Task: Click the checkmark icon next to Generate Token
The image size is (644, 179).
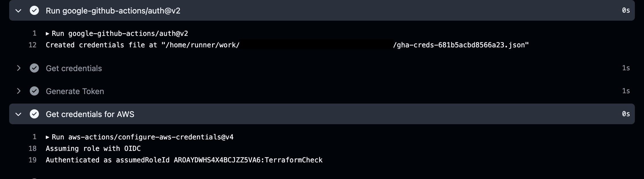Action: tap(34, 91)
